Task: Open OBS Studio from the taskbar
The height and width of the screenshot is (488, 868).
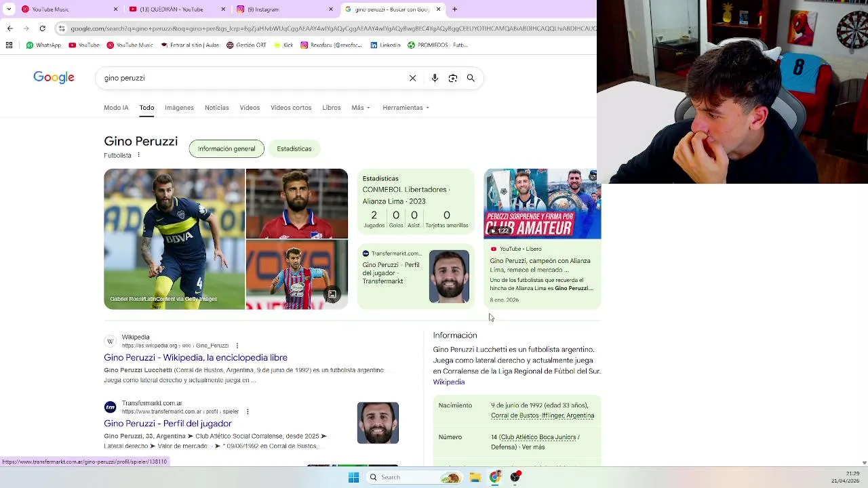Action: point(516,477)
